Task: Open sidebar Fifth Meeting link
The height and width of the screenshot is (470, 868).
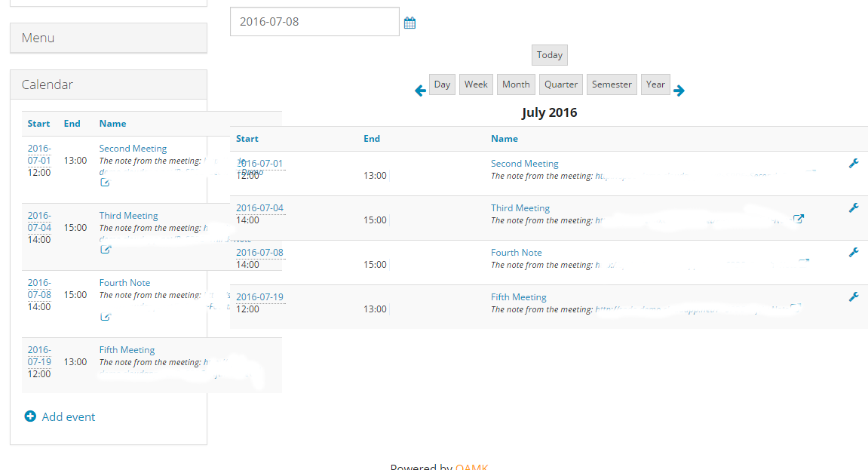Action: pos(127,350)
